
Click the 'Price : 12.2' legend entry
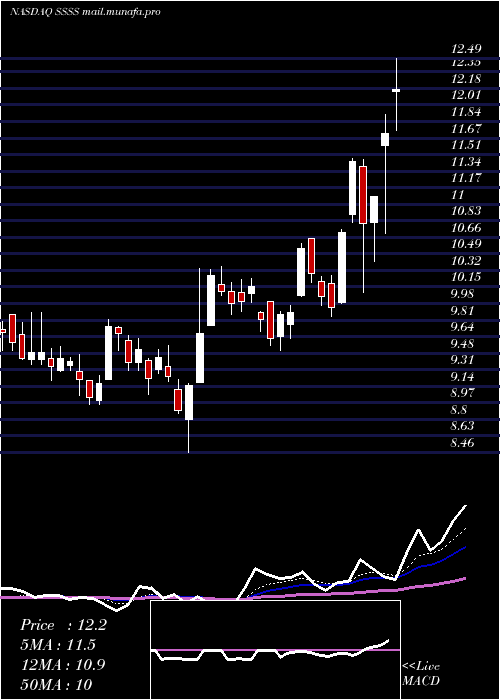(63, 625)
